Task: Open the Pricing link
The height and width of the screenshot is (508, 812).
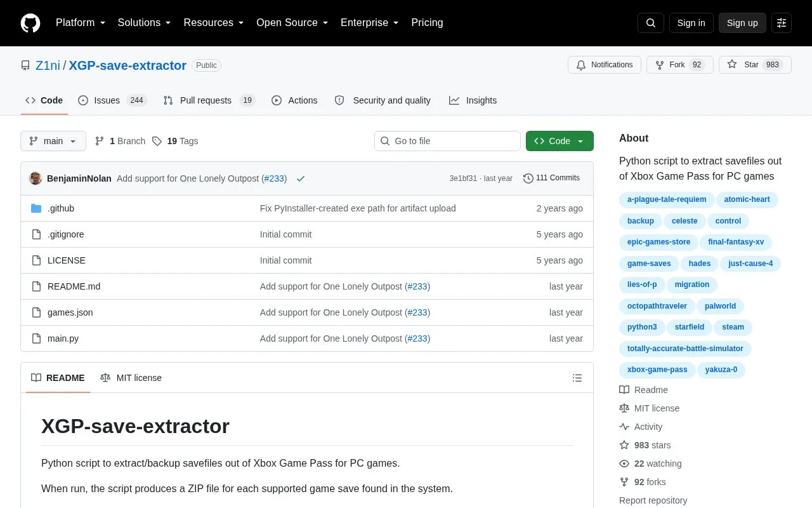Action: pos(427,23)
